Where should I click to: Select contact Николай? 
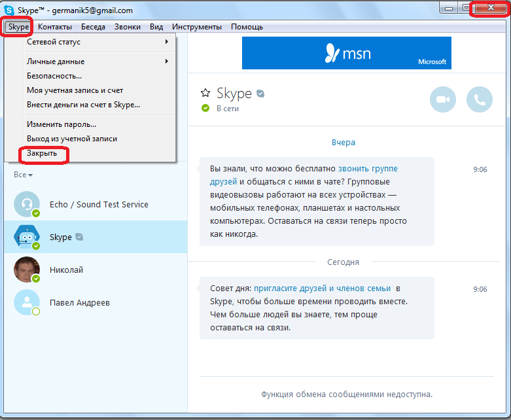point(96,270)
